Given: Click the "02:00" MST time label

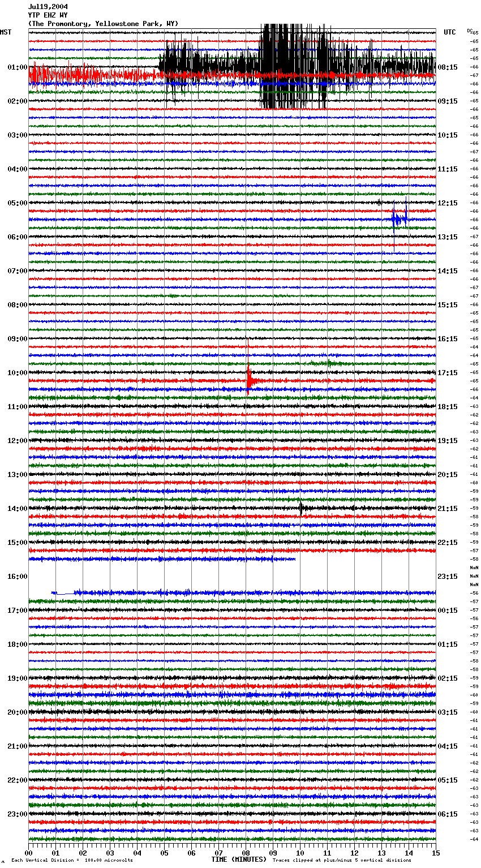Looking at the screenshot, I should click(18, 101).
